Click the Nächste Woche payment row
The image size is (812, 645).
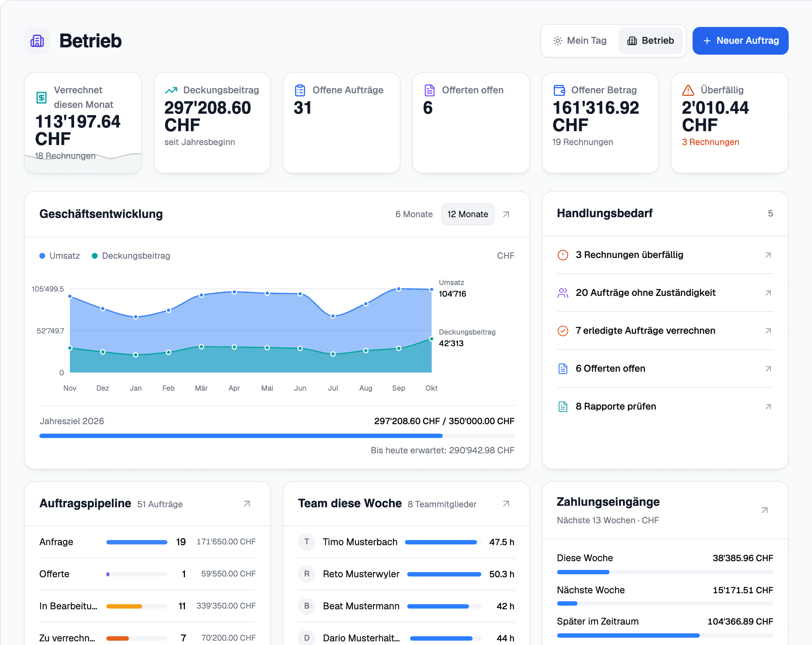click(665, 594)
